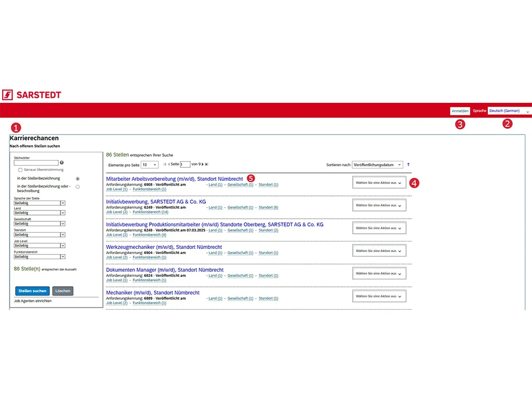This screenshot has height=399, width=532.
Task: Click Job Agenten einrichten link
Action: coord(33,301)
